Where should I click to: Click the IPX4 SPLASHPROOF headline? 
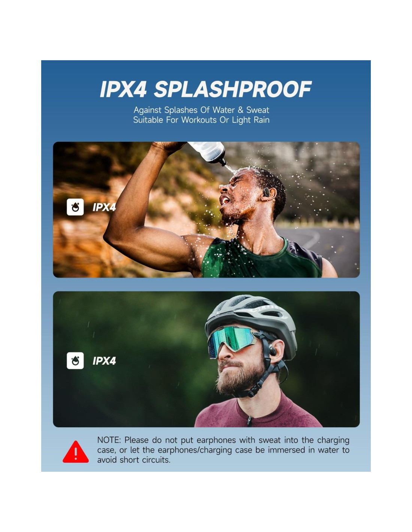(x=206, y=89)
